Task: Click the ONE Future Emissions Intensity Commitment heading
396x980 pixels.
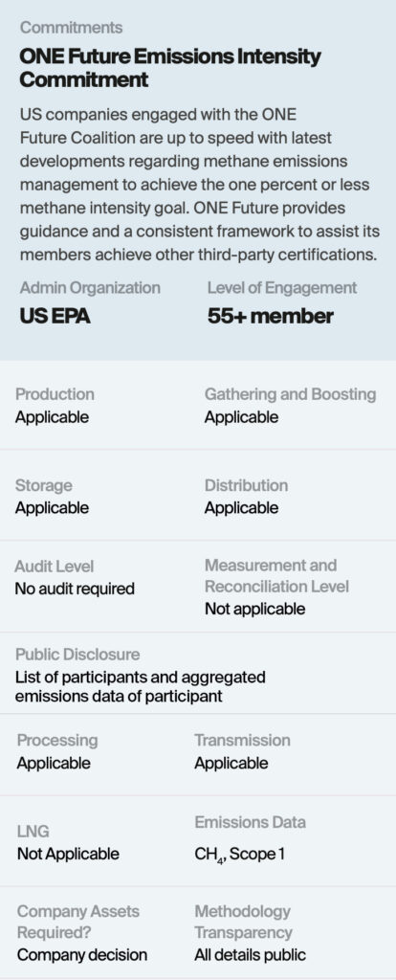Action: 170,68
